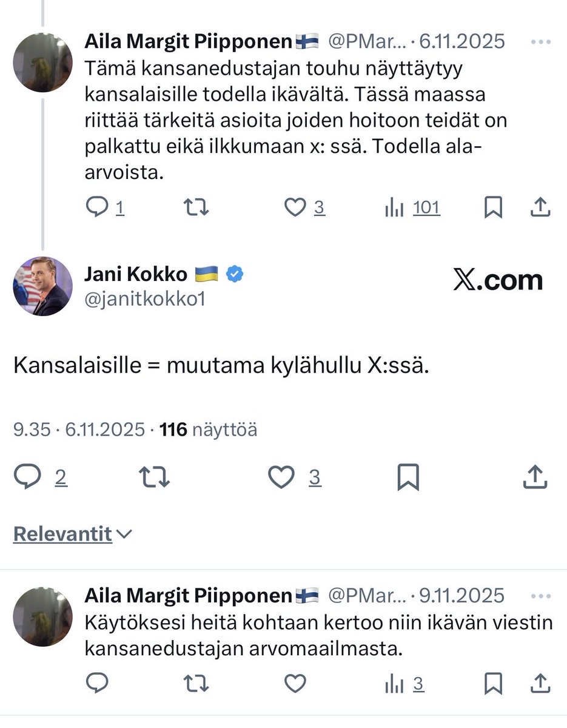Open the 116 näyttöä view count
This screenshot has height=728, width=567.
(207, 430)
